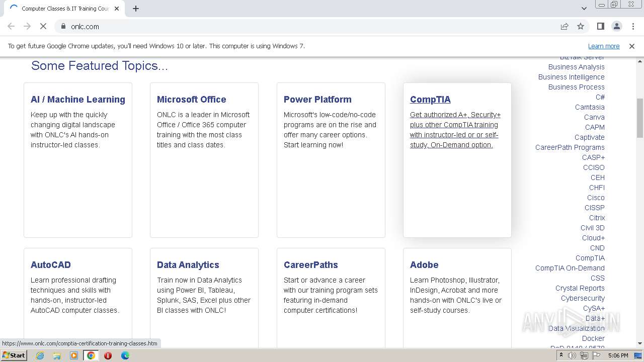The width and height of the screenshot is (644, 362).
Task: Show hidden system tray icons
Action: (561, 355)
